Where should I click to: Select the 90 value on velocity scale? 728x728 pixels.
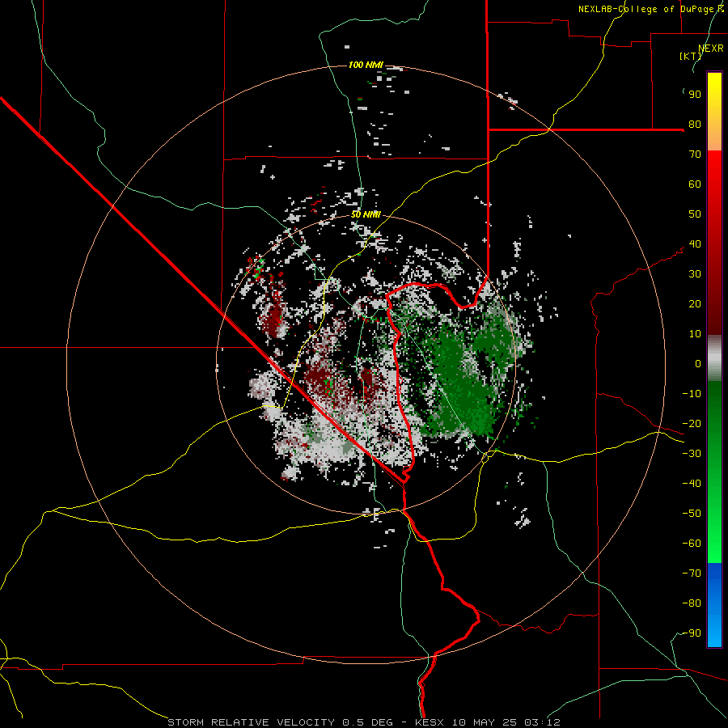(695, 95)
